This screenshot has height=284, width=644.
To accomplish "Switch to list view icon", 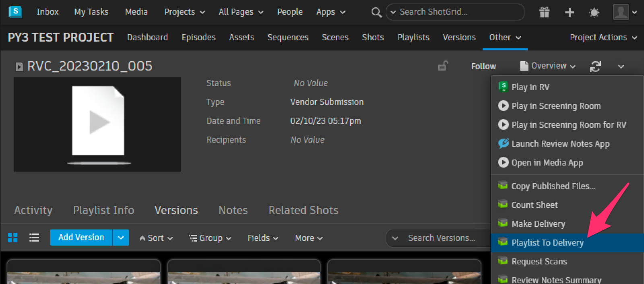I will [34, 238].
